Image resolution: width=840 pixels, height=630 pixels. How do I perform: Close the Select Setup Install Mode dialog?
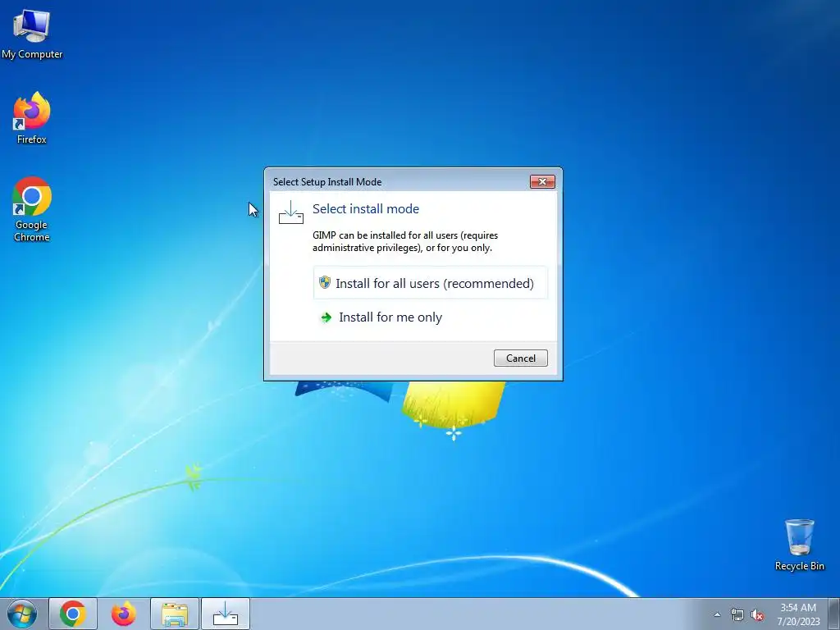tap(542, 181)
